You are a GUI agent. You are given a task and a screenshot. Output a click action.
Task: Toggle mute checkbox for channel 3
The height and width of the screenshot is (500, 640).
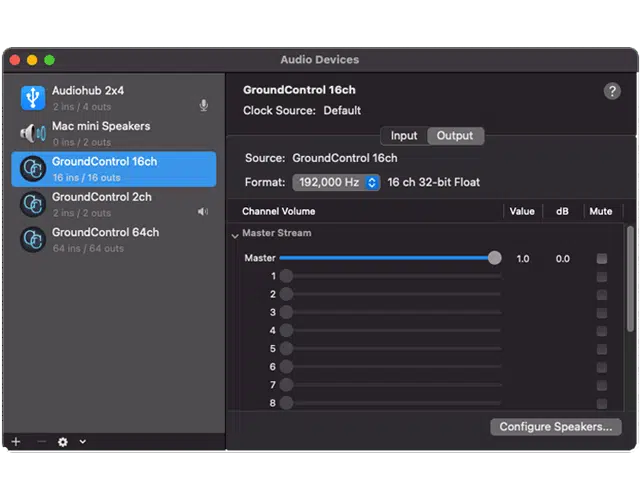pos(602,313)
